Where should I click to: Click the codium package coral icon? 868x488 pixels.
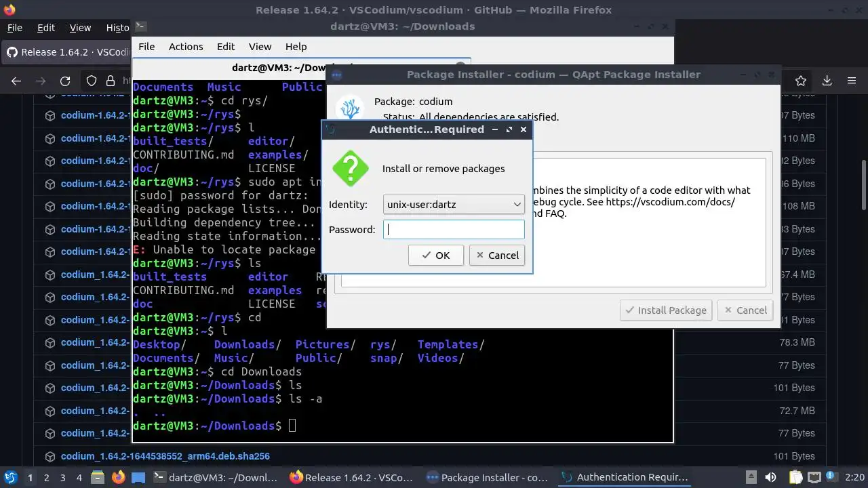click(x=351, y=109)
